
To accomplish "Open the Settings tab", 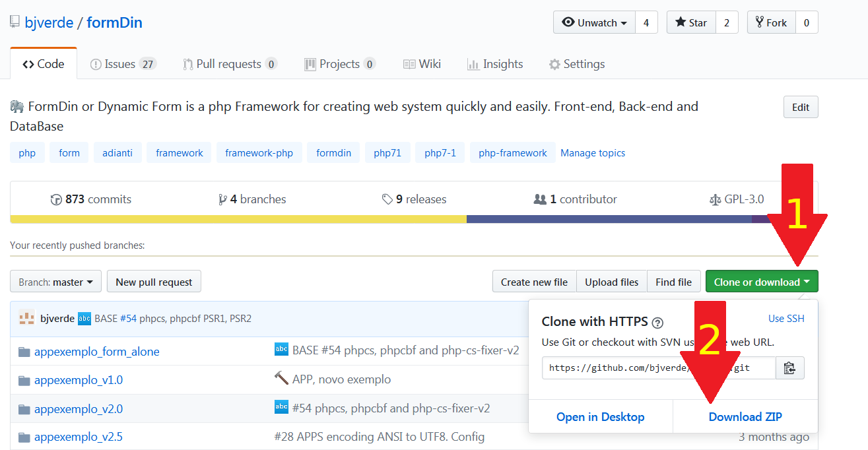I will (x=577, y=64).
